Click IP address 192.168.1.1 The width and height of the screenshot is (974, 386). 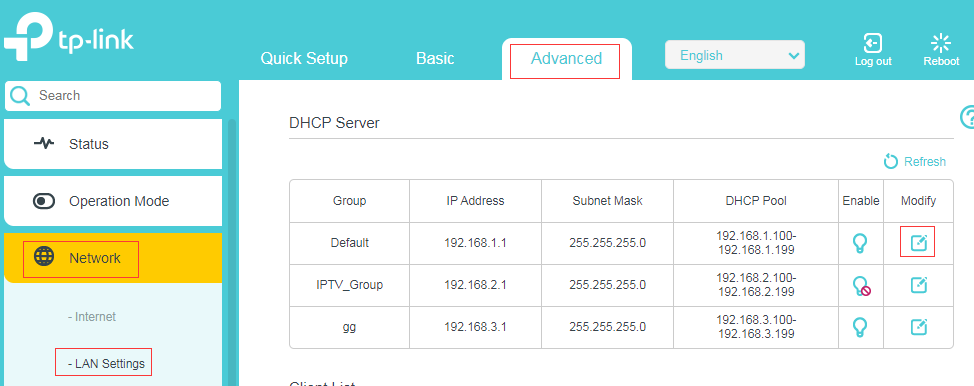tap(475, 243)
